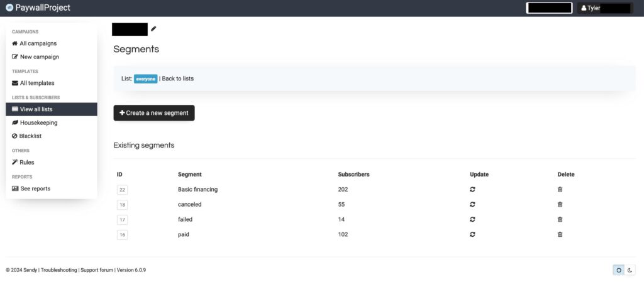Open the Blacklist page
644x299 pixels.
pyautogui.click(x=31, y=136)
